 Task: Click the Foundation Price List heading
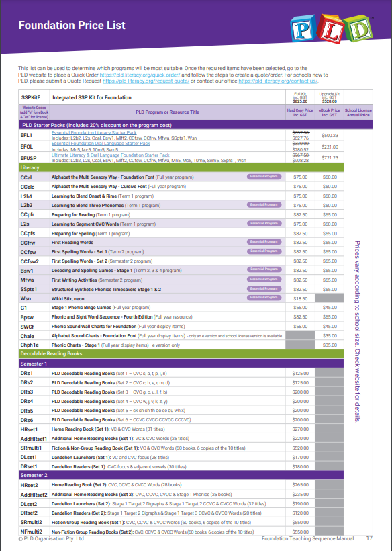click(x=72, y=26)
